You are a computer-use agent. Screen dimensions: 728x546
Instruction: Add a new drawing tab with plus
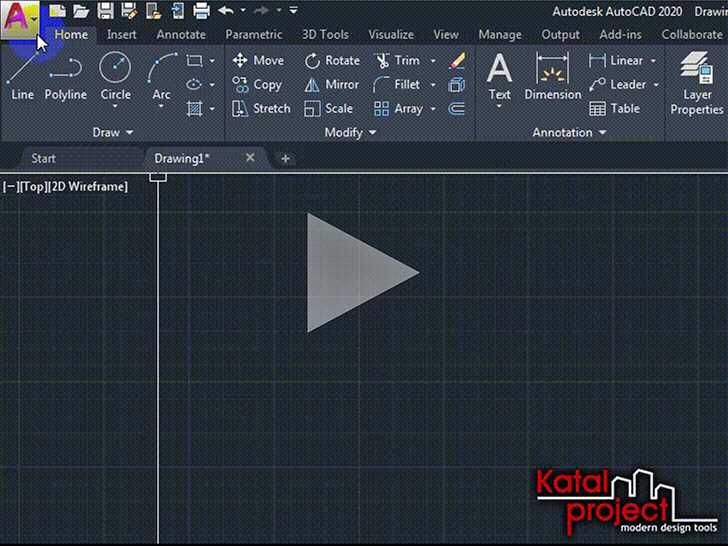pos(285,159)
